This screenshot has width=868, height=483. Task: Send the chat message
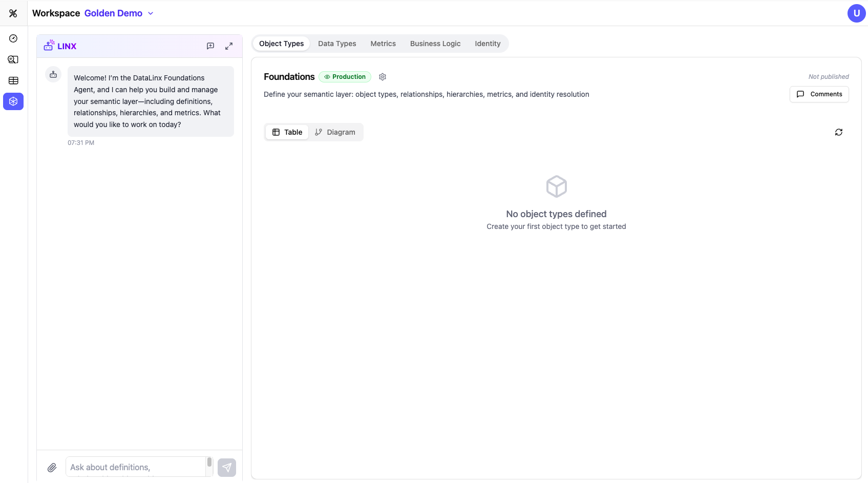pos(227,467)
